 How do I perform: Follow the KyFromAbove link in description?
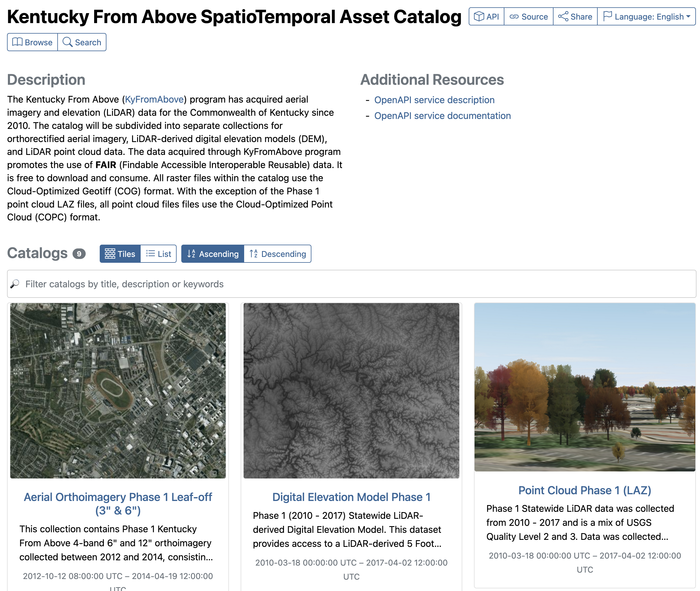[154, 99]
